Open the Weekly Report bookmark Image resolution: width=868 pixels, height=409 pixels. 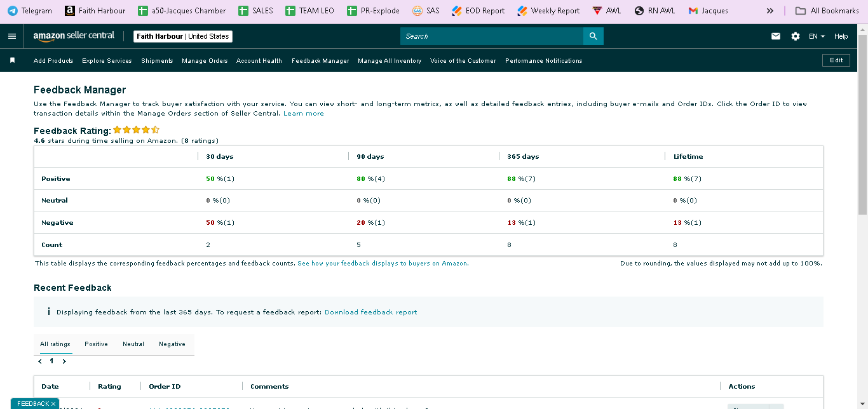[548, 11]
